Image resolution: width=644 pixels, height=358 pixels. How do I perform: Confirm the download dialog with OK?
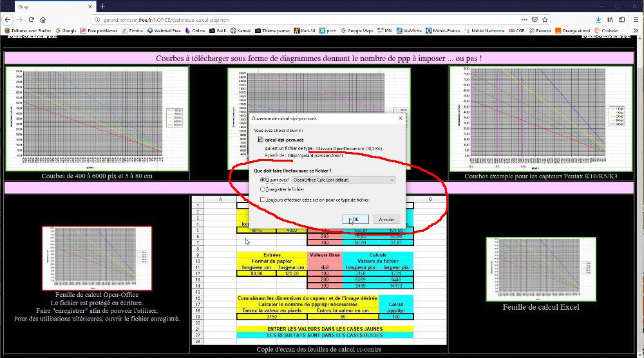[355, 219]
